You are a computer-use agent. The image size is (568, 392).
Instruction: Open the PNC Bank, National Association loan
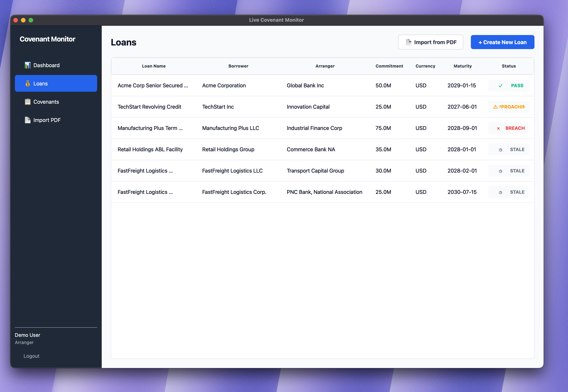(324, 192)
